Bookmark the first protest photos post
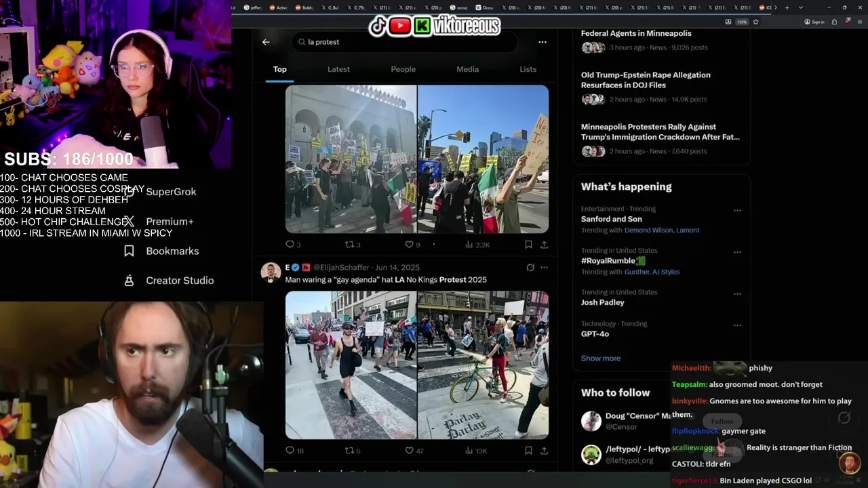 (528, 245)
